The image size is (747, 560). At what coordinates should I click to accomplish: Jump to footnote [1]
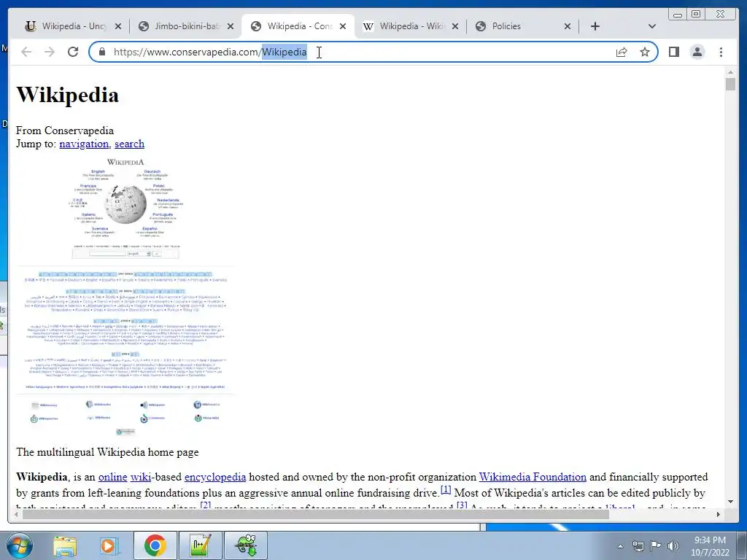point(446,489)
